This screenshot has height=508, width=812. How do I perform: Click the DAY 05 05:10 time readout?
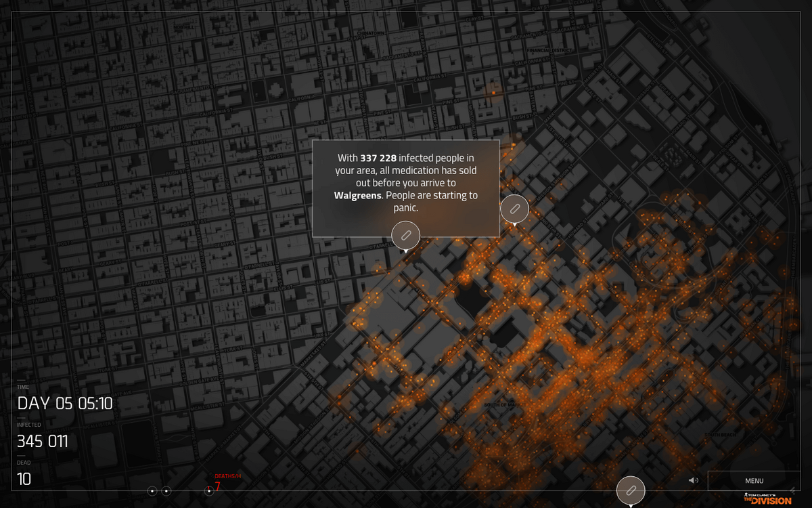[x=65, y=404]
